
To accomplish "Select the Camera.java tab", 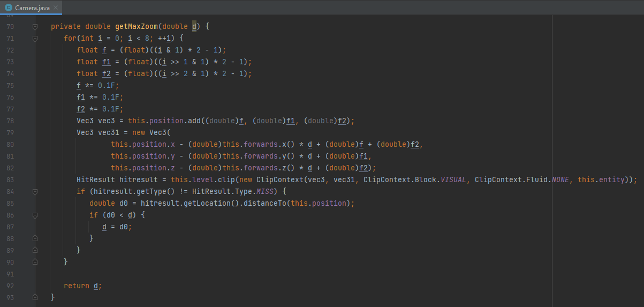I will tap(32, 8).
